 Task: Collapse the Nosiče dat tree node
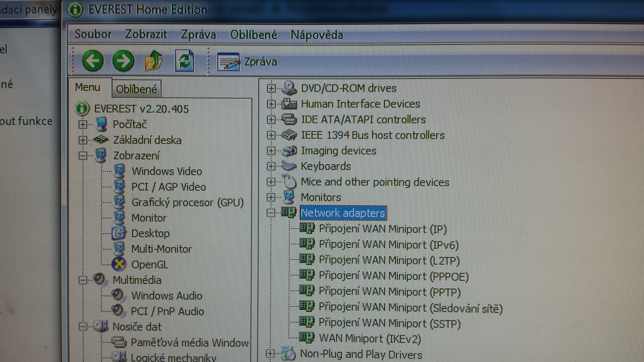83,327
